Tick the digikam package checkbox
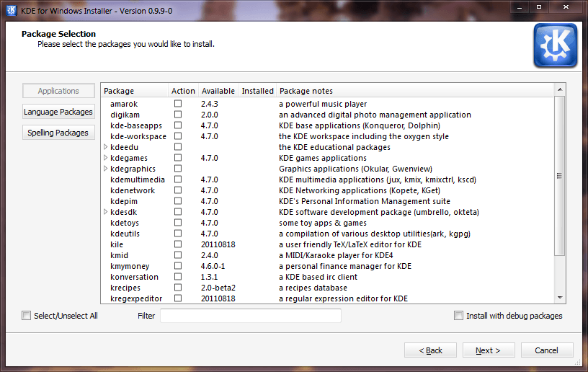Screen dimensions: 588x372 click(178, 115)
